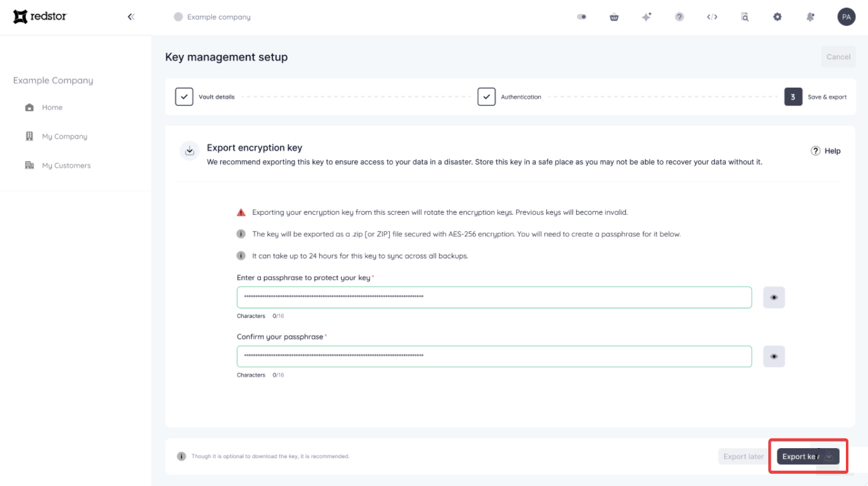
Task: Focus the Confirm your passphrase field
Action: [494, 356]
